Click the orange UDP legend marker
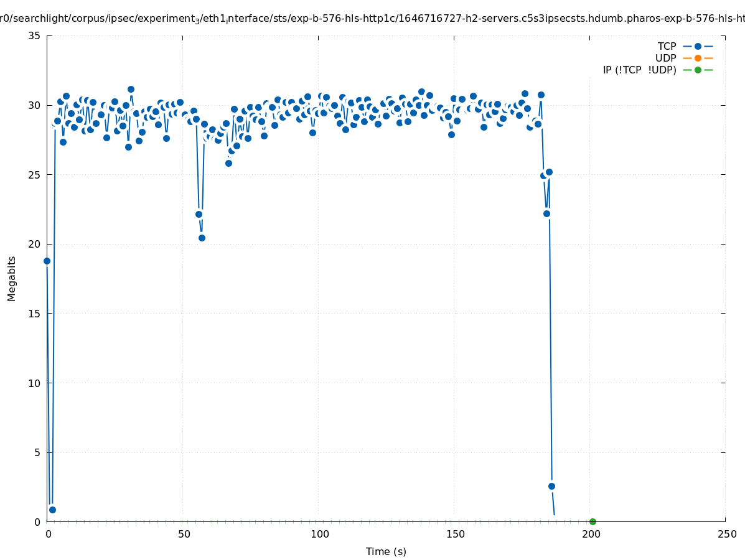The width and height of the screenshot is (745, 560). tap(698, 58)
